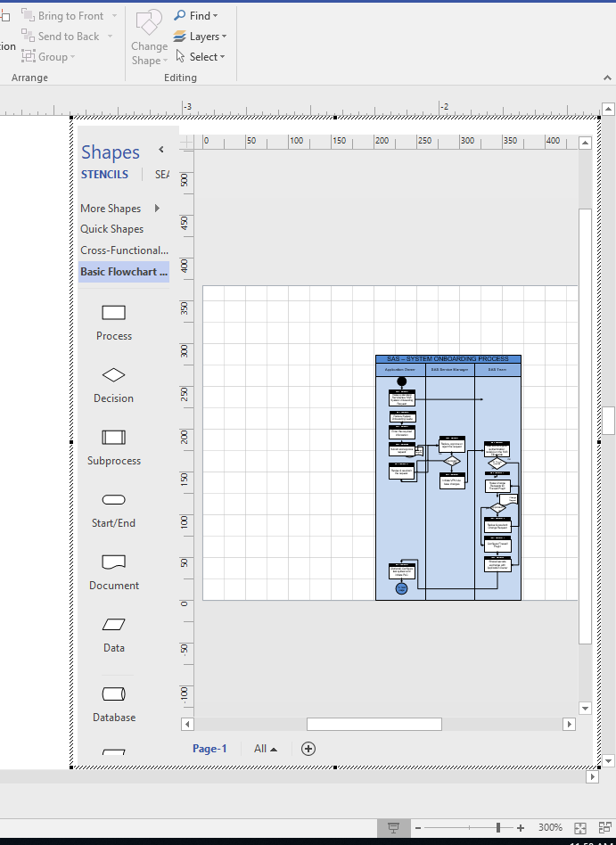Click the embedded canvas scroll-up arrow
Screen dimensions: 616x845
[586, 143]
